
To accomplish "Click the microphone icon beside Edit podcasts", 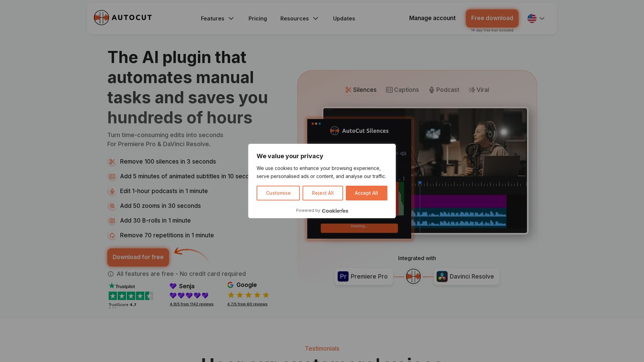I will [112, 191].
